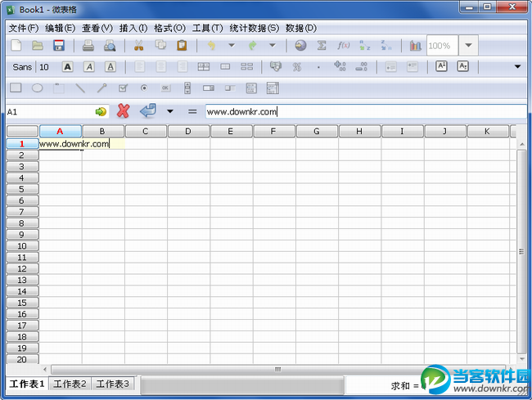
Task: Open print preview with the magnifier icon
Action: pos(110,45)
